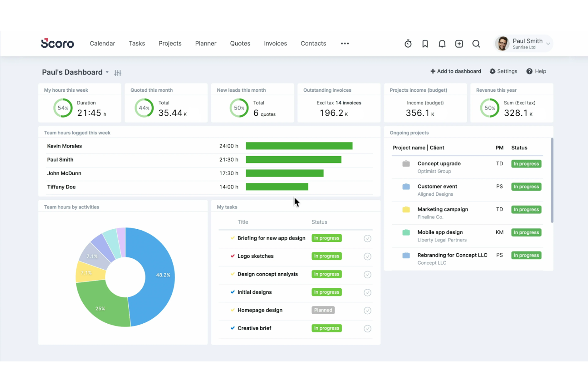Image resolution: width=588 pixels, height=392 pixels.
Task: Open dashboard Settings via the gear icon
Action: point(503,71)
